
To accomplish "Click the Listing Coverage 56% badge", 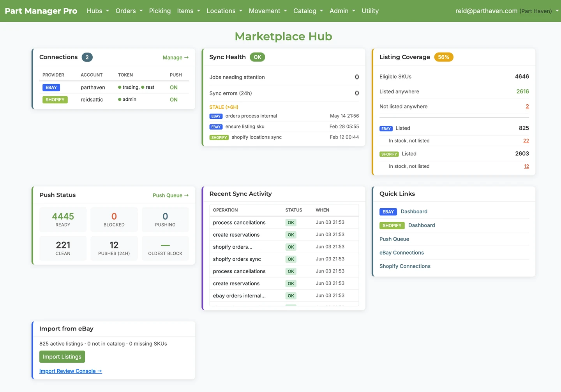I will click(x=444, y=57).
